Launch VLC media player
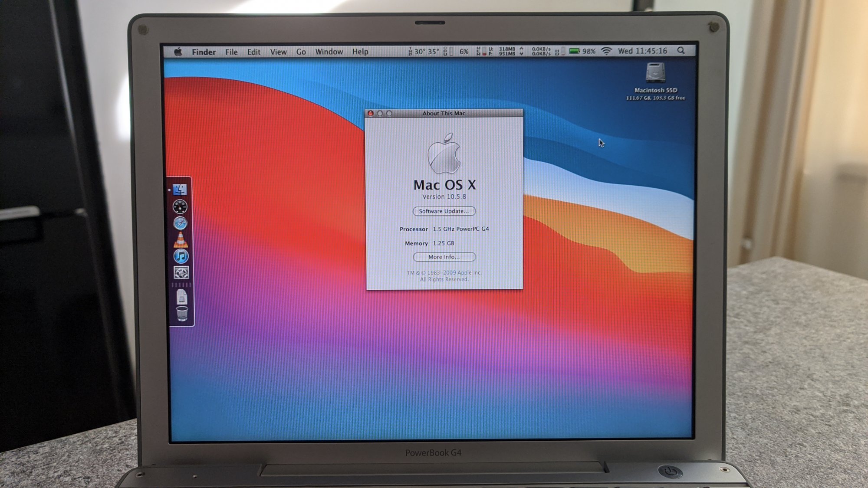The image size is (868, 488). pos(181,239)
